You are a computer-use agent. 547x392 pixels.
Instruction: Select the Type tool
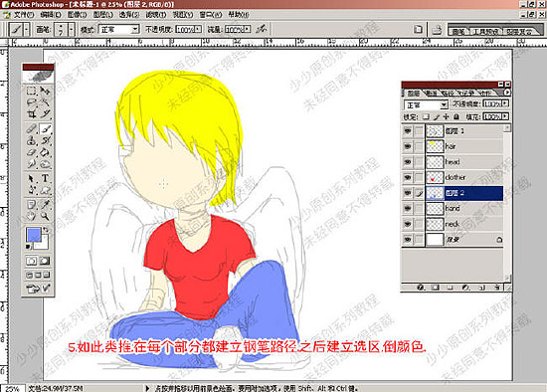46,178
